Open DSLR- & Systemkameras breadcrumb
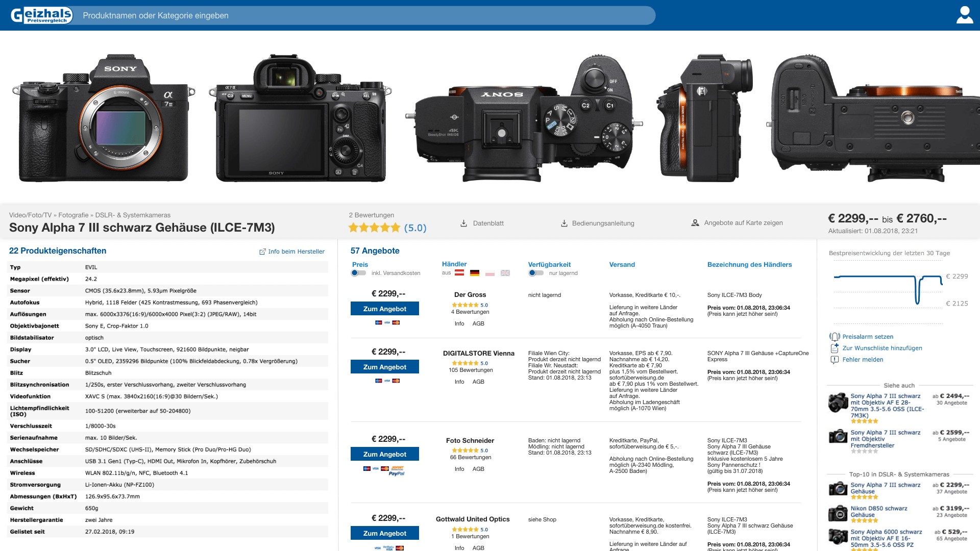This screenshot has width=980, height=551. click(x=133, y=215)
